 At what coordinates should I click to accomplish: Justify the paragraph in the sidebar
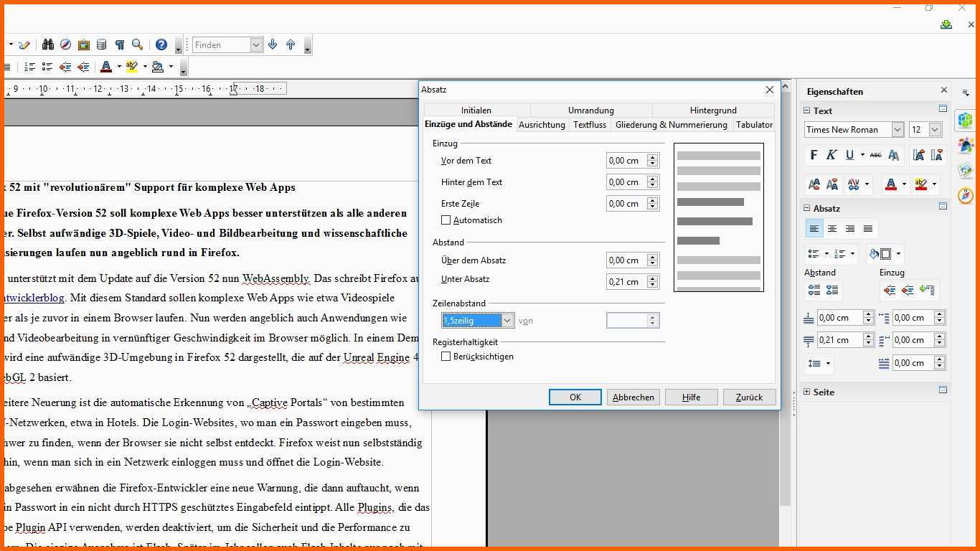[868, 229]
